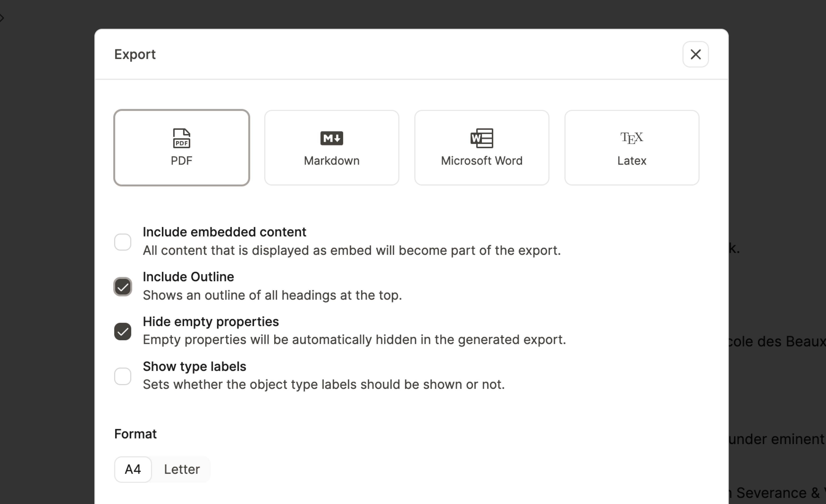Screen dimensions: 826x504
Task: Select A4 page format
Action: click(x=133, y=469)
